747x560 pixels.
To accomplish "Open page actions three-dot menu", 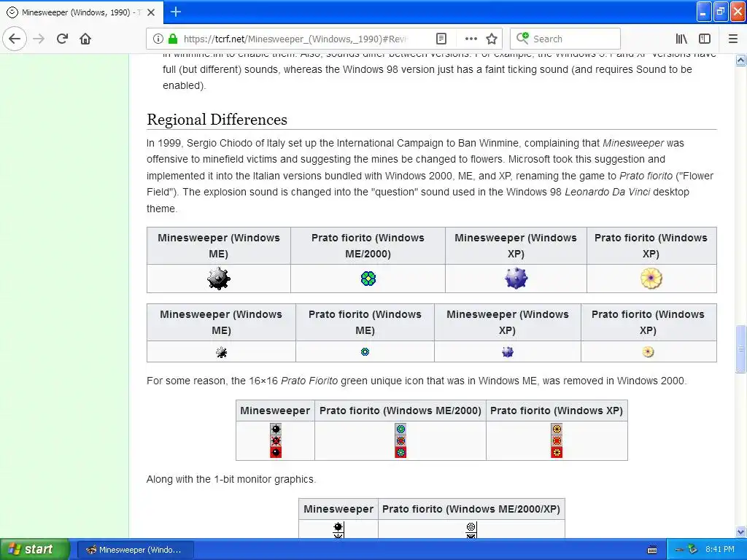I will (471, 39).
